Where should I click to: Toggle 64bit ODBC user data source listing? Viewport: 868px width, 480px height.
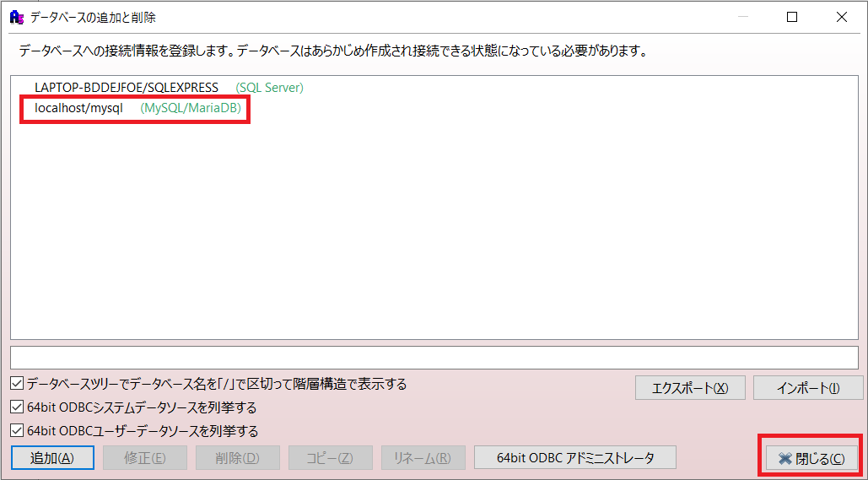17,430
